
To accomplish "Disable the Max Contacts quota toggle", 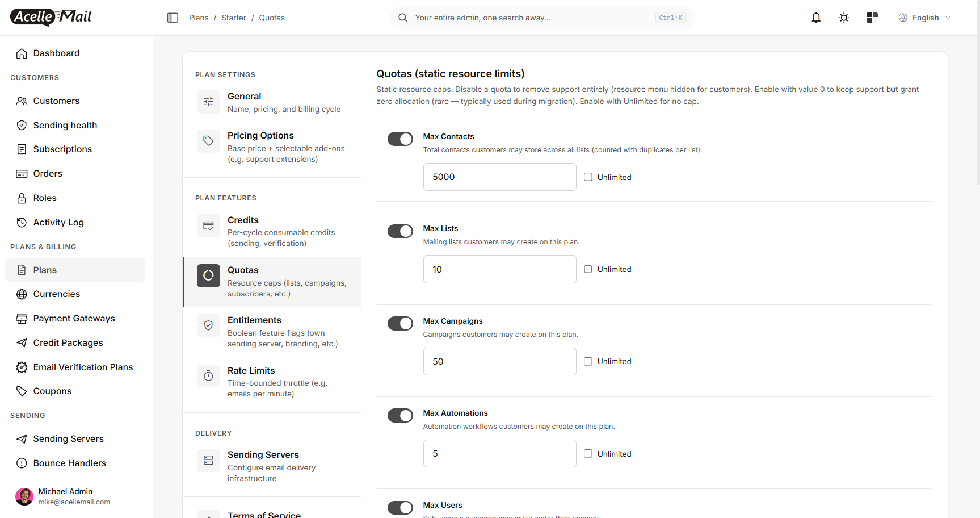I will click(x=400, y=139).
